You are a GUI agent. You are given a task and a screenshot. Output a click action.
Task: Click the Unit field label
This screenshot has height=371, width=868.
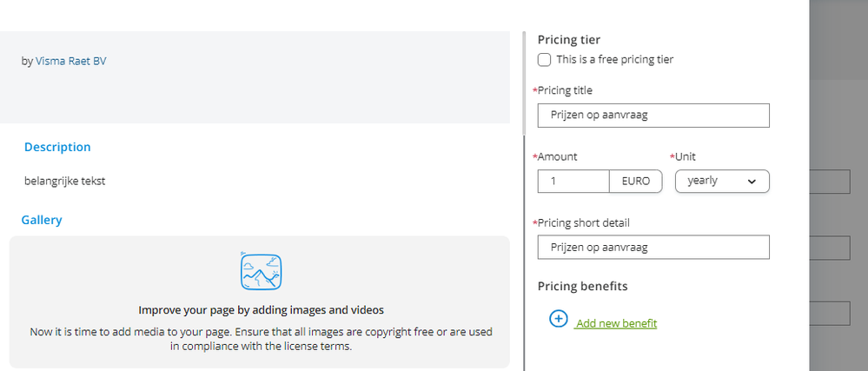point(685,156)
